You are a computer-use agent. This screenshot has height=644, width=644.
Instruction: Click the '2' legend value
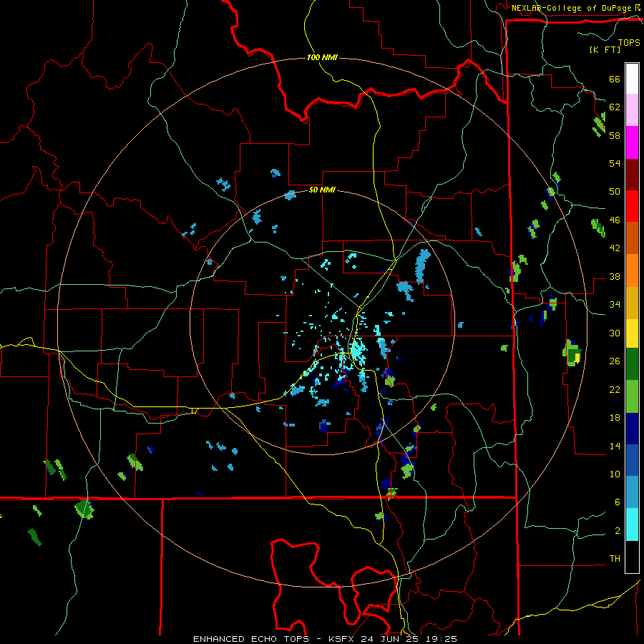618,531
